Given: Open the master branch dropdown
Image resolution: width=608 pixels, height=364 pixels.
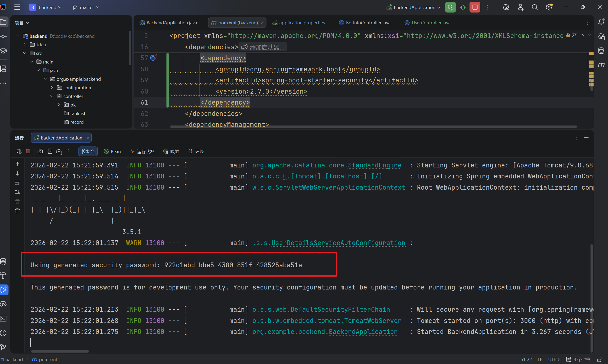Looking at the screenshot, I should [x=86, y=7].
